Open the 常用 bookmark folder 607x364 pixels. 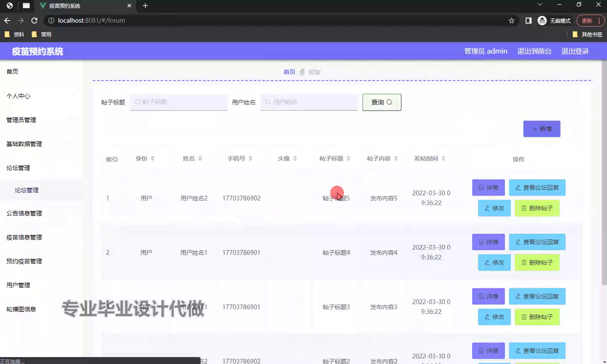tap(41, 35)
